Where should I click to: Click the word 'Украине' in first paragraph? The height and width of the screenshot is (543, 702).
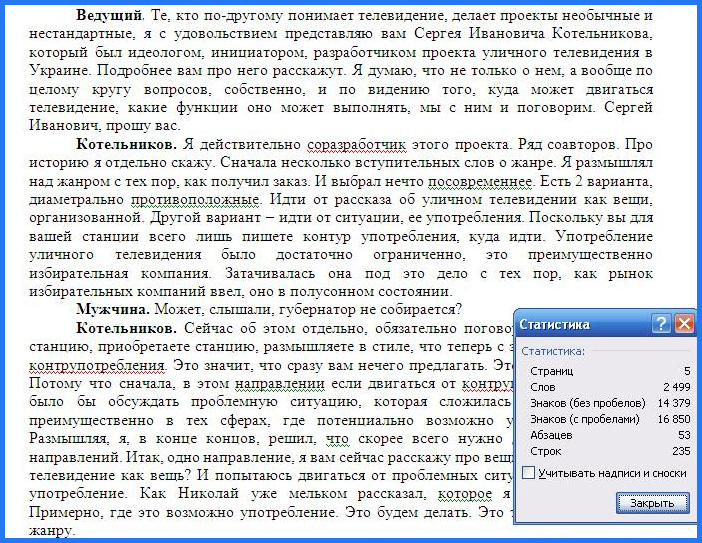[58, 71]
